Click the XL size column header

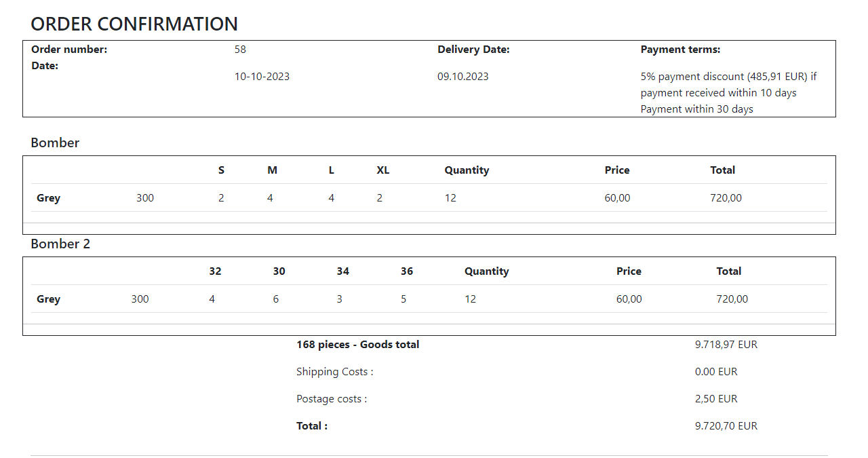tap(383, 170)
